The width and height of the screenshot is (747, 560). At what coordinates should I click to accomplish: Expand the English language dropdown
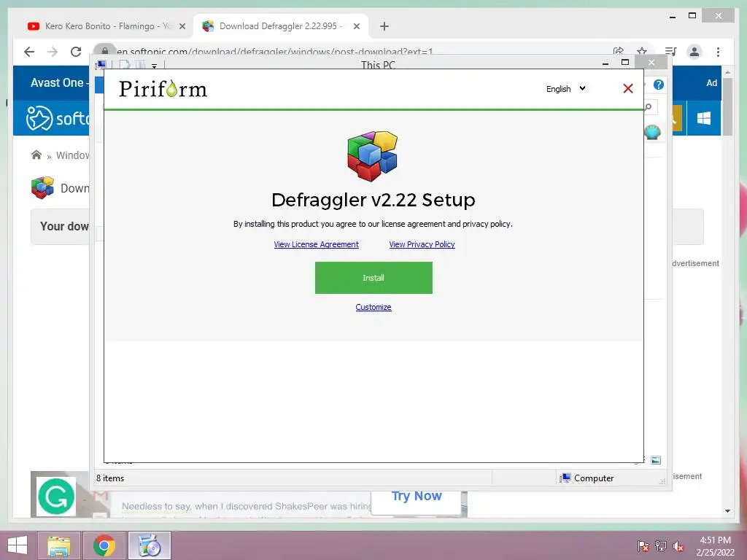click(x=566, y=89)
